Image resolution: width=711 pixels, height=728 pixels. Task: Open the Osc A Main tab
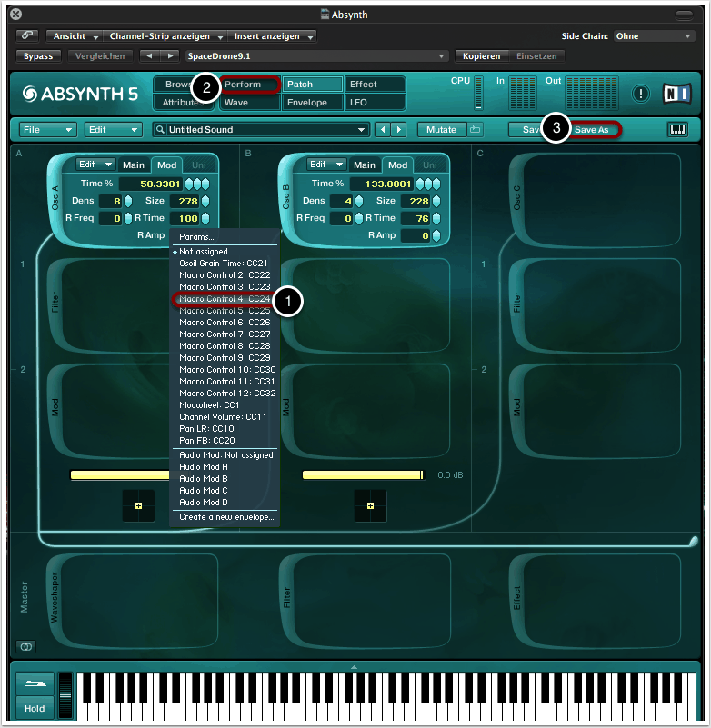click(134, 165)
